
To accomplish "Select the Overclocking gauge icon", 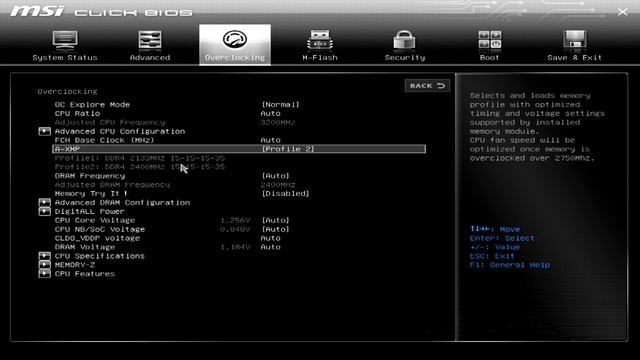I will 235,40.
